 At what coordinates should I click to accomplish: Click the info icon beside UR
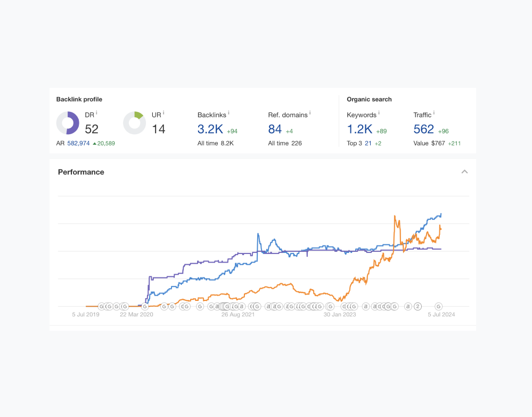click(163, 113)
